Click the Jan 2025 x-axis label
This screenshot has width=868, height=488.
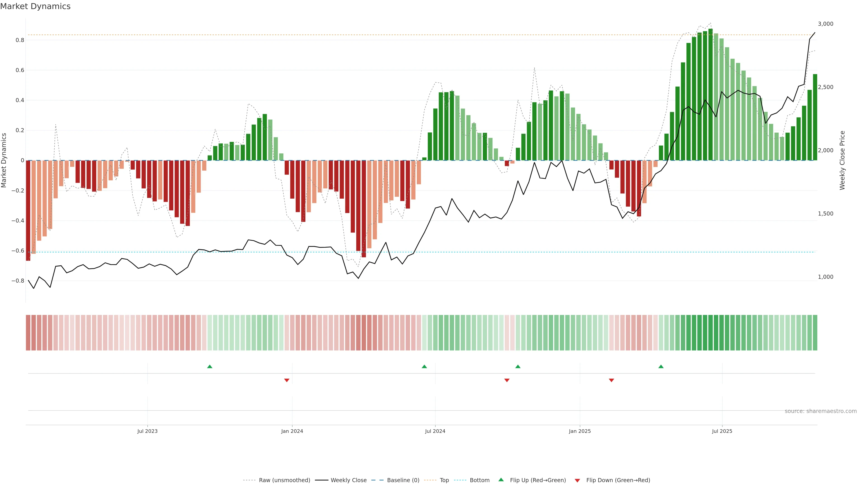[580, 432]
